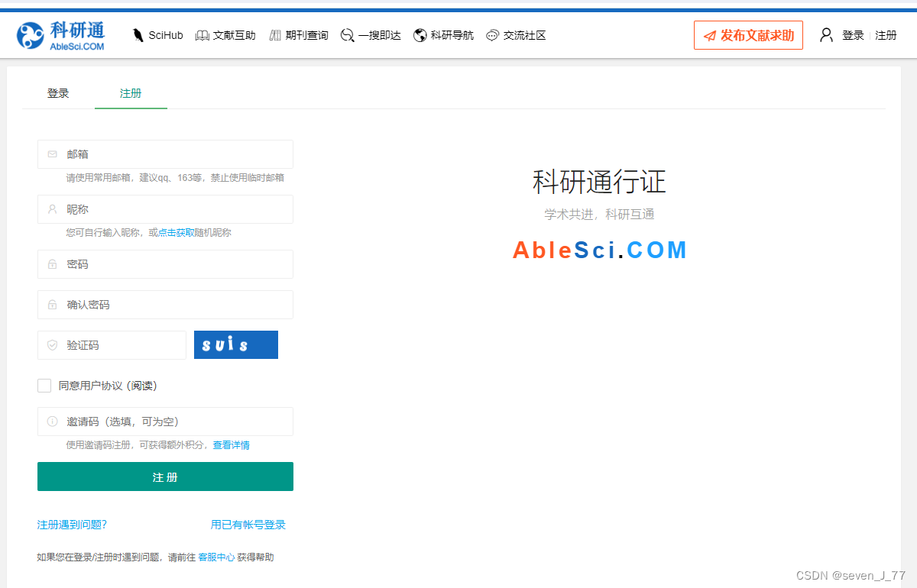This screenshot has width=917, height=588.
Task: Focus the 邮箱 input field
Action: [165, 154]
